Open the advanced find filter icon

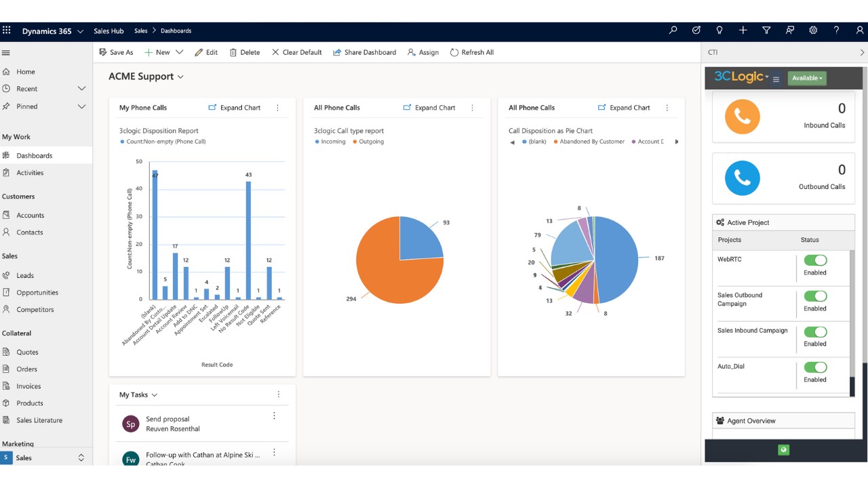(x=766, y=30)
